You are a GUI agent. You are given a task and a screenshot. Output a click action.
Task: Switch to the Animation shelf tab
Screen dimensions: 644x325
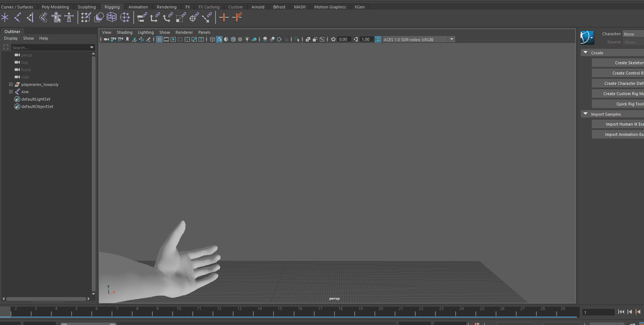click(x=138, y=7)
